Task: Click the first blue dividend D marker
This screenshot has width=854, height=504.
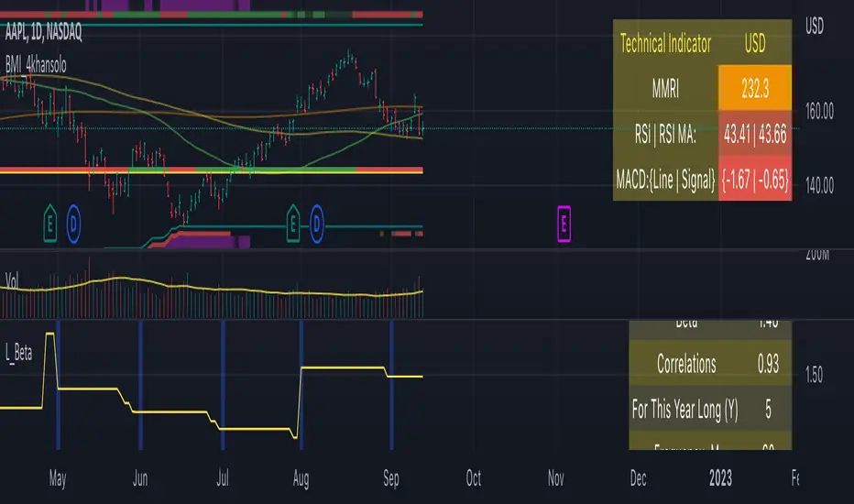Action: [73, 222]
